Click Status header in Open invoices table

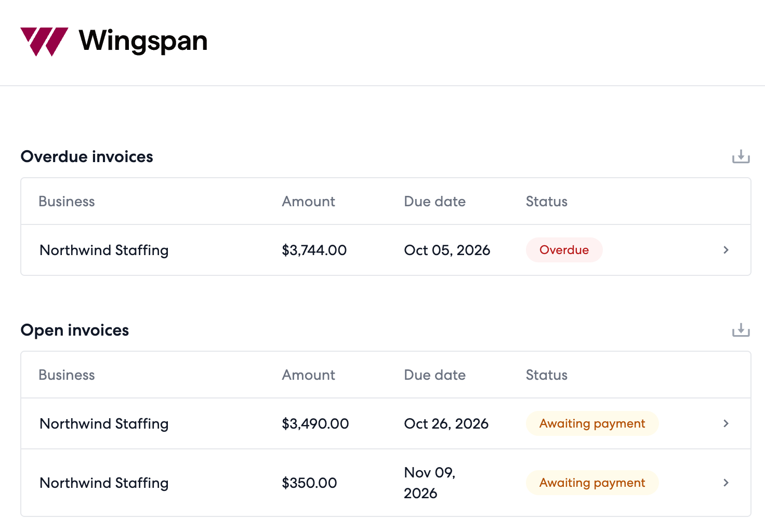tap(546, 375)
